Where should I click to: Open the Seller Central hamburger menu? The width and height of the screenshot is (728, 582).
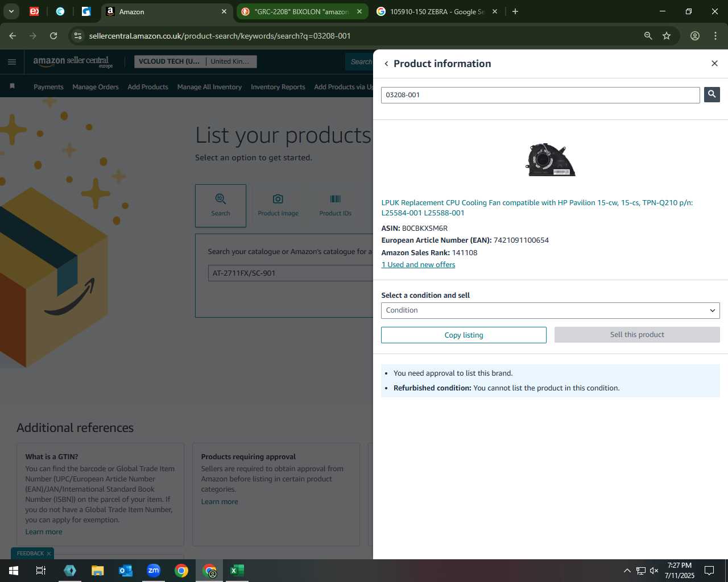(x=12, y=62)
